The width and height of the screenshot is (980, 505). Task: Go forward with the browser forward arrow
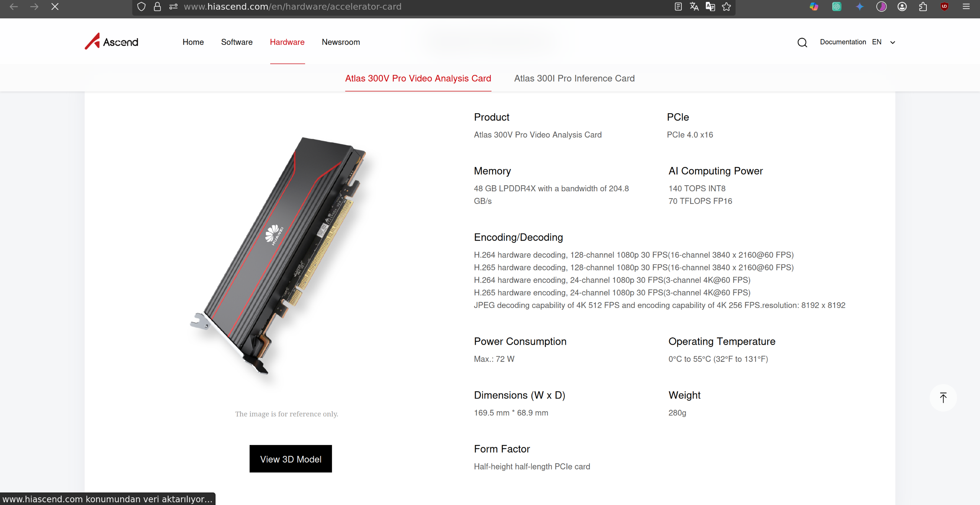click(34, 7)
